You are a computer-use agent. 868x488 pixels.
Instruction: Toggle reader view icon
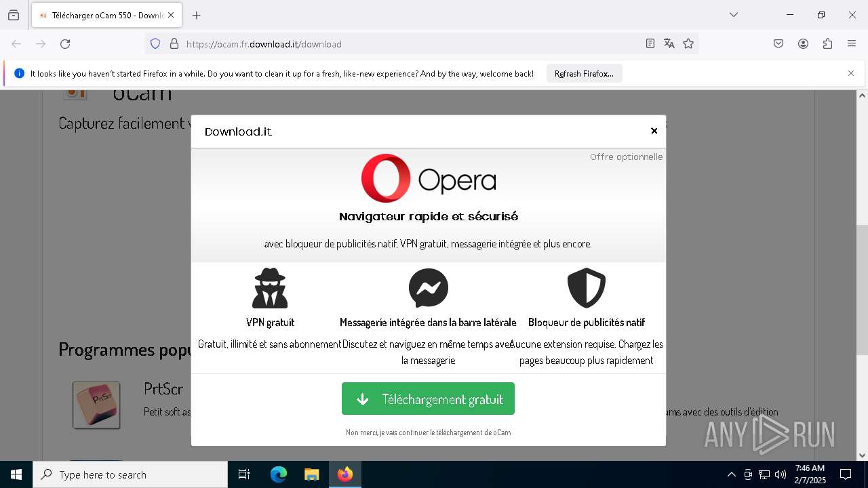pyautogui.click(x=650, y=44)
